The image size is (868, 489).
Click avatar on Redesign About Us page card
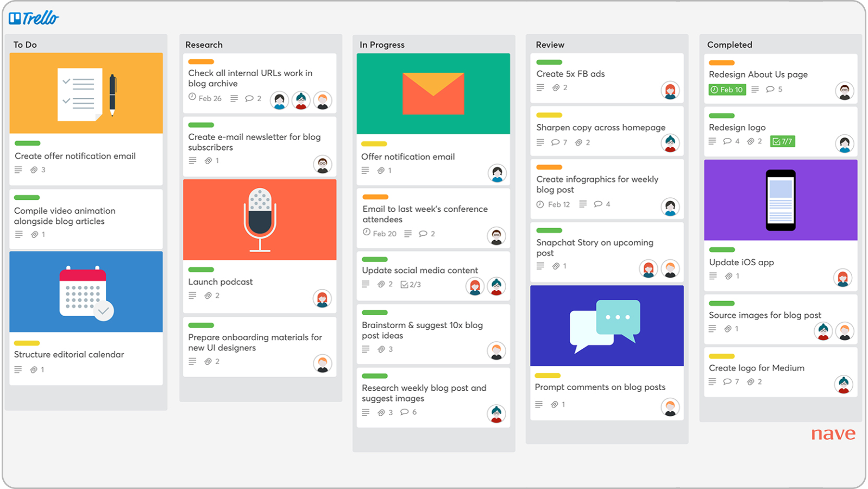pos(845,91)
